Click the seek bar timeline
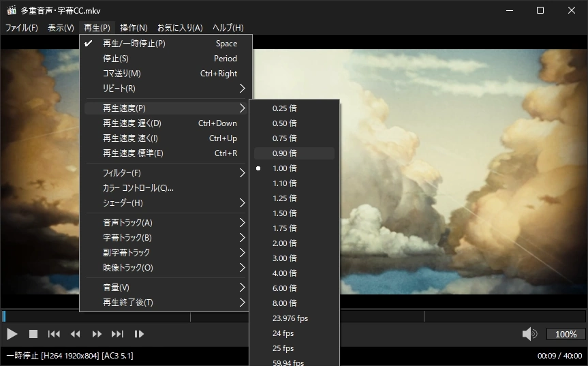Viewport: 588px width, 366px height. click(294, 316)
